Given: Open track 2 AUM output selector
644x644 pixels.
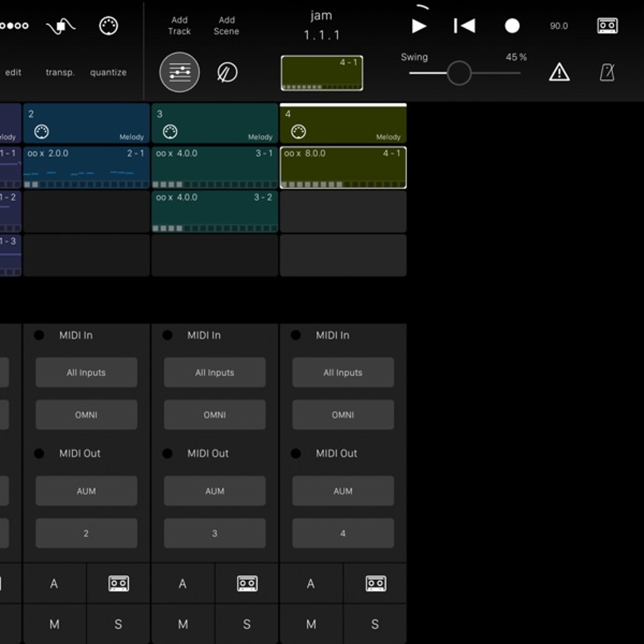Looking at the screenshot, I should 86,491.
